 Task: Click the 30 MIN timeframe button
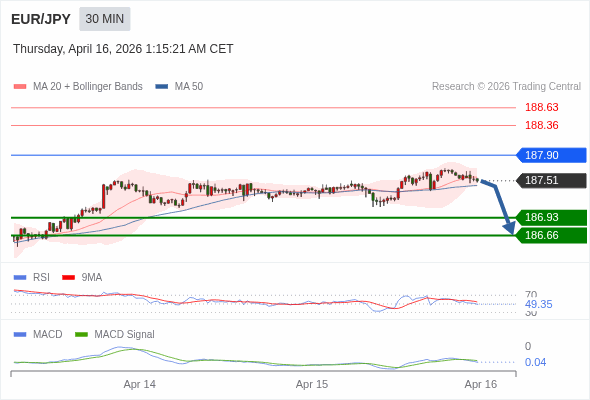point(105,19)
